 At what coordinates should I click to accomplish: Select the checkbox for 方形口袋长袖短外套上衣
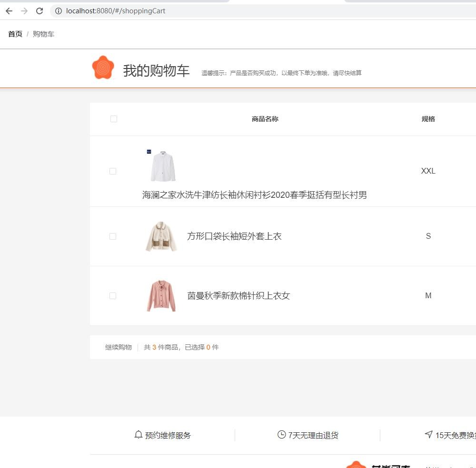[x=113, y=236]
